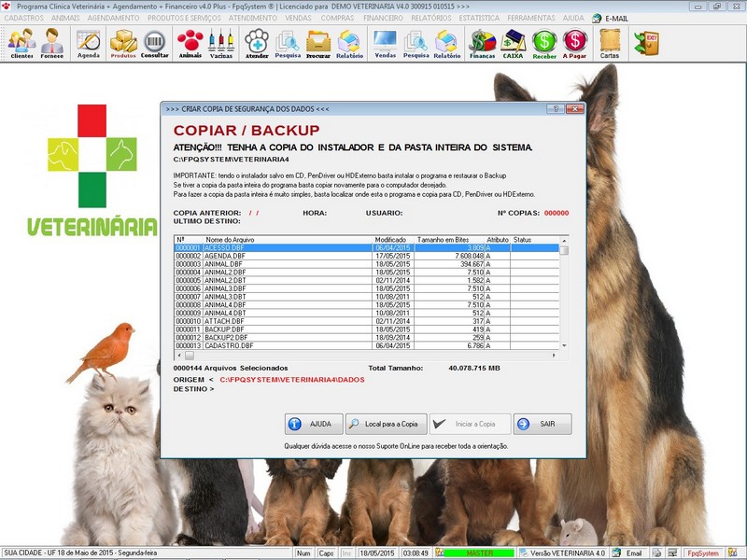This screenshot has height=560, width=747.
Task: Click the green Receber dollar icon
Action: 544,44
